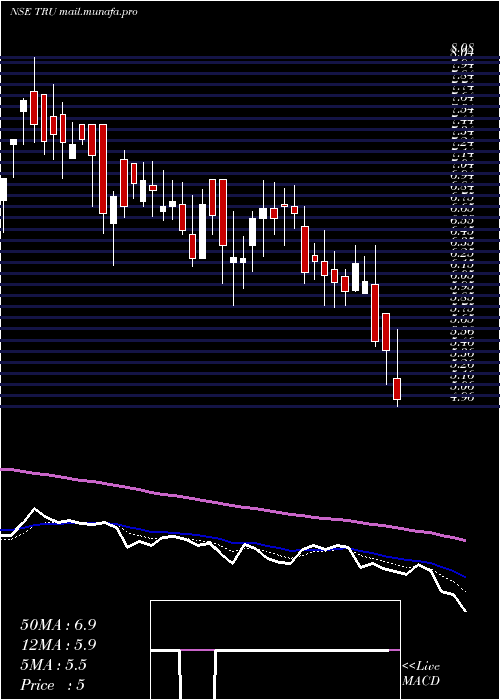Click the pink 50MA trend line
This screenshot has height=700, width=500.
pyautogui.click(x=232, y=504)
